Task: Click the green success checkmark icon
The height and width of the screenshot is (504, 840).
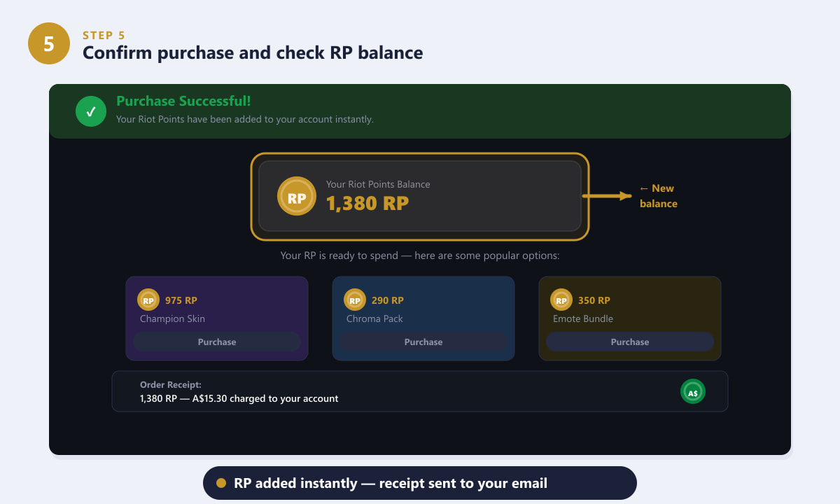Action: [91, 111]
